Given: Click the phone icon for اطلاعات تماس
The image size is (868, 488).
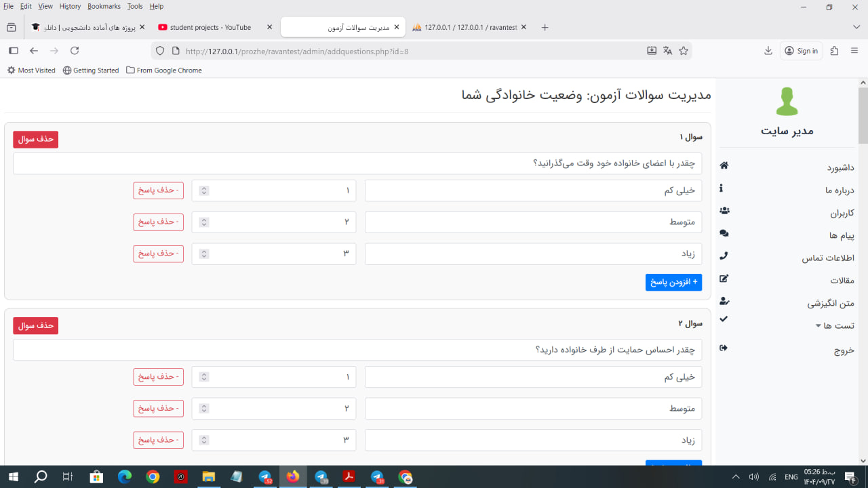Looking at the screenshot, I should [724, 256].
